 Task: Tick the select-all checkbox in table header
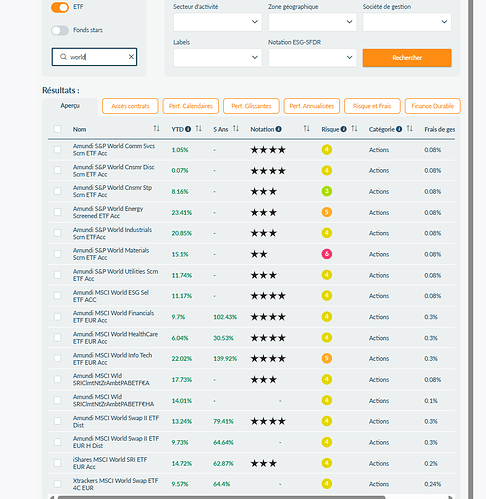(x=58, y=129)
